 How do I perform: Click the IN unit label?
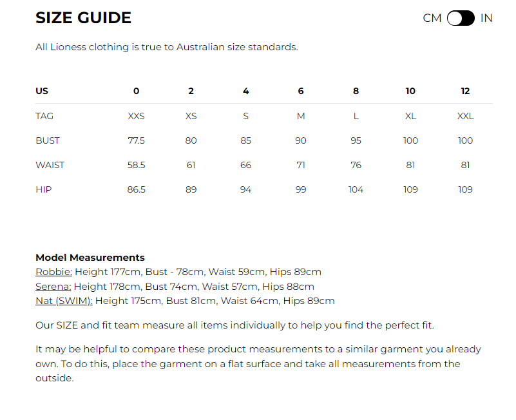point(486,18)
